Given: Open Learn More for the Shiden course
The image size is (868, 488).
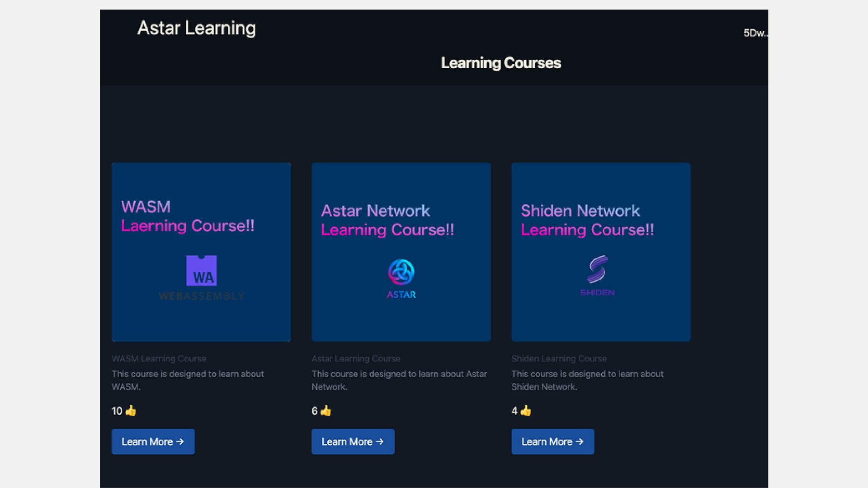Looking at the screenshot, I should point(553,441).
